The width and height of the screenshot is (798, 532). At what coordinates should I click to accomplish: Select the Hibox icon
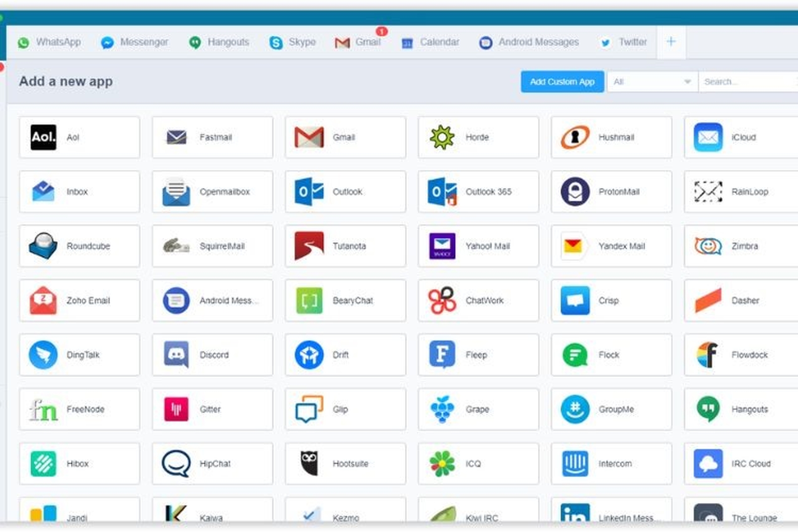43,463
